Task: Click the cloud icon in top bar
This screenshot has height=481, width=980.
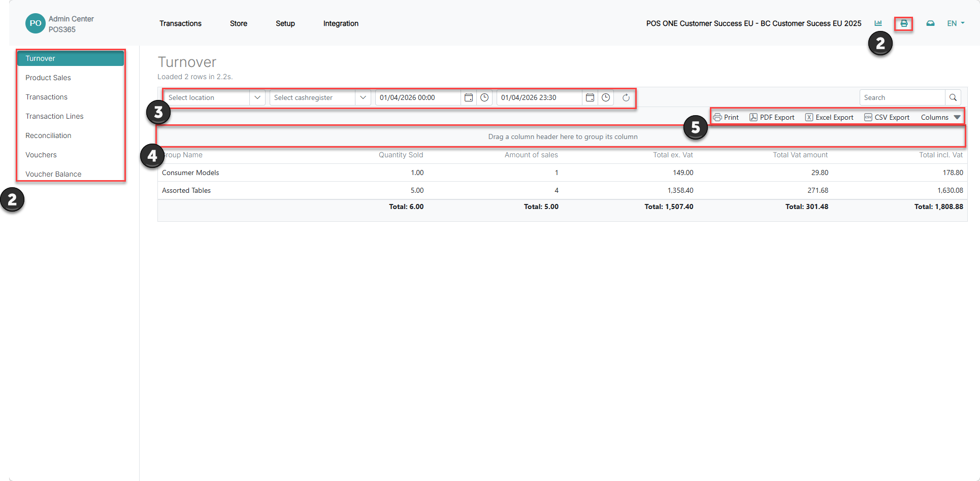Action: click(x=930, y=23)
